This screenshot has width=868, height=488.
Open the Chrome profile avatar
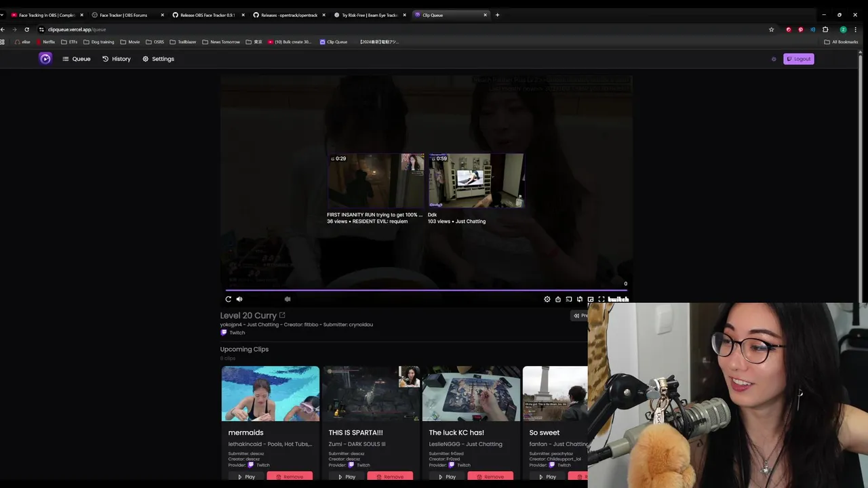(843, 29)
